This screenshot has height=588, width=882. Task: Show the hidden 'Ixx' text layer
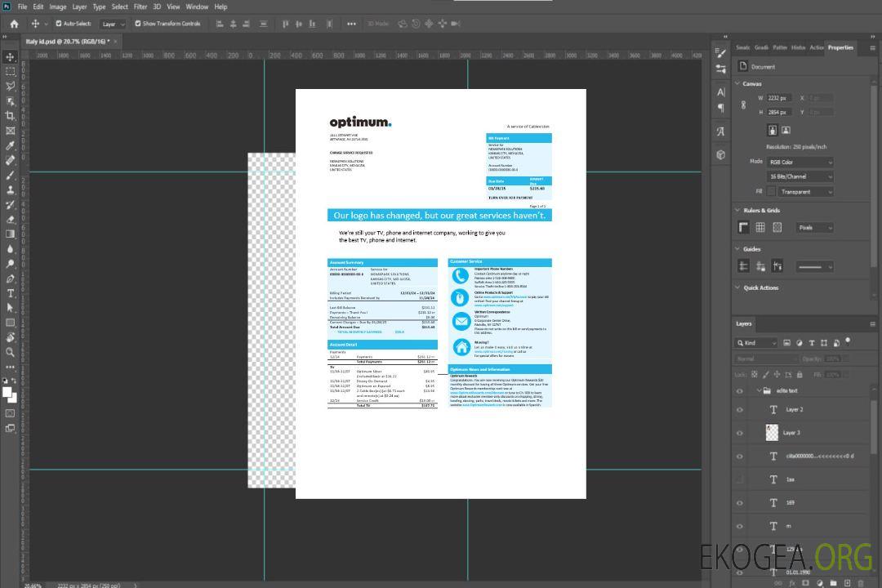point(740,479)
